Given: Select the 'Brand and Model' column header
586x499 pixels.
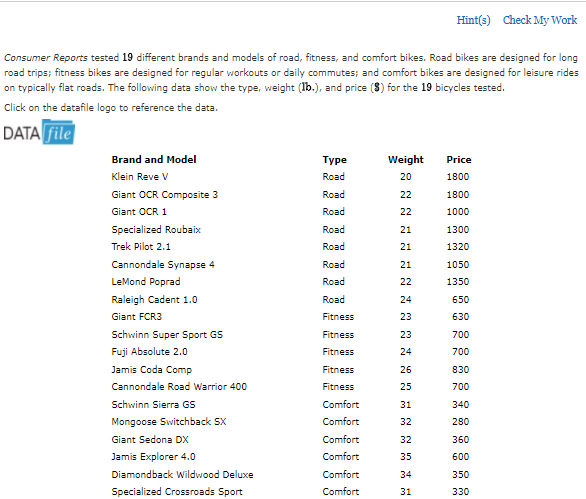Looking at the screenshot, I should click(154, 160).
